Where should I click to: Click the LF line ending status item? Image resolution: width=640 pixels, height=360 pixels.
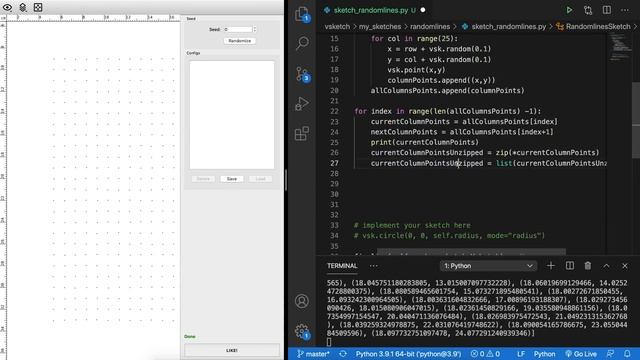521,354
